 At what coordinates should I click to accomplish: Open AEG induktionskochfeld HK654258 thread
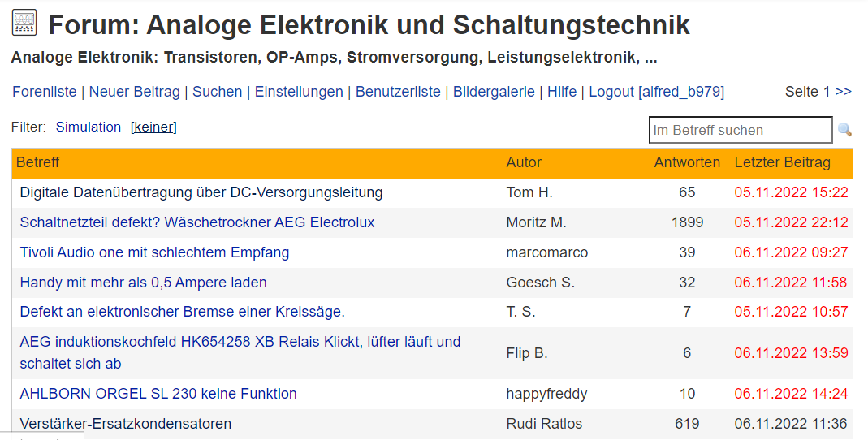pyautogui.click(x=240, y=352)
